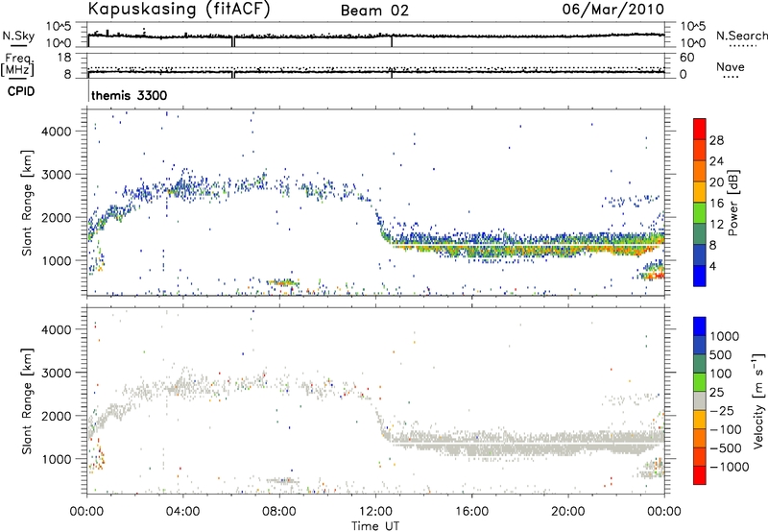Click the "Velocity [m s-1]" colorbar title
The height and width of the screenshot is (532, 768).
coord(758,400)
